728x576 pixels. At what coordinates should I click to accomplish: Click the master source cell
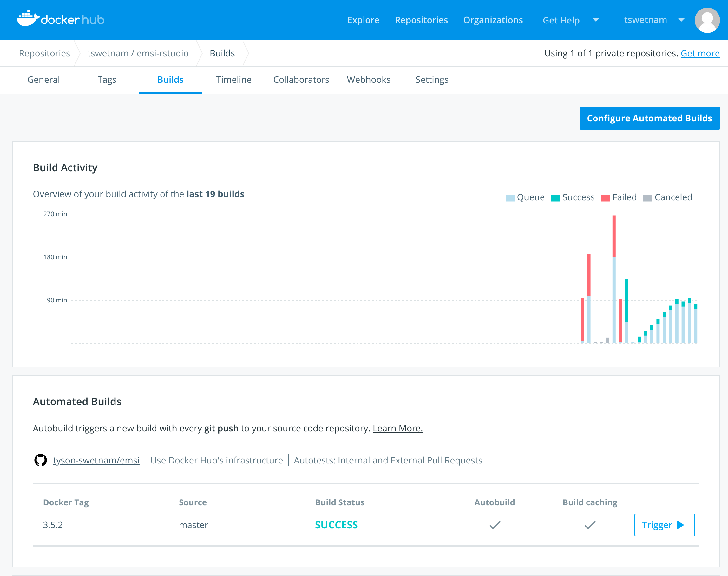tap(193, 525)
